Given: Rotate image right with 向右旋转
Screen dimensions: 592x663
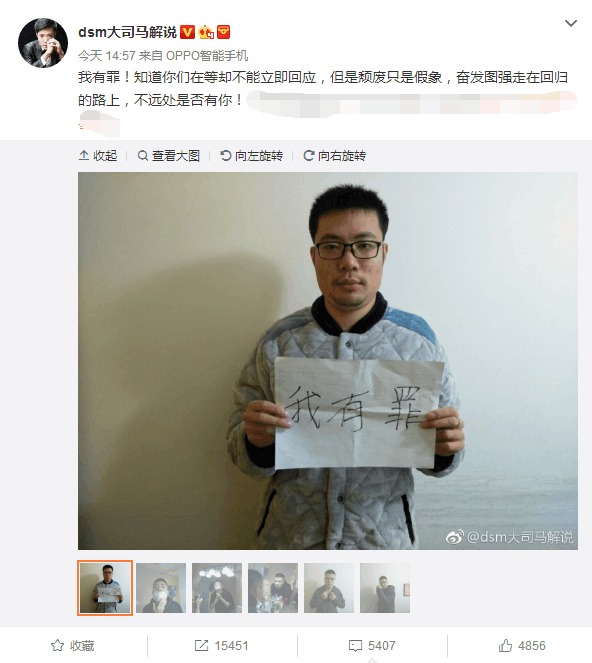Looking at the screenshot, I should tap(334, 156).
